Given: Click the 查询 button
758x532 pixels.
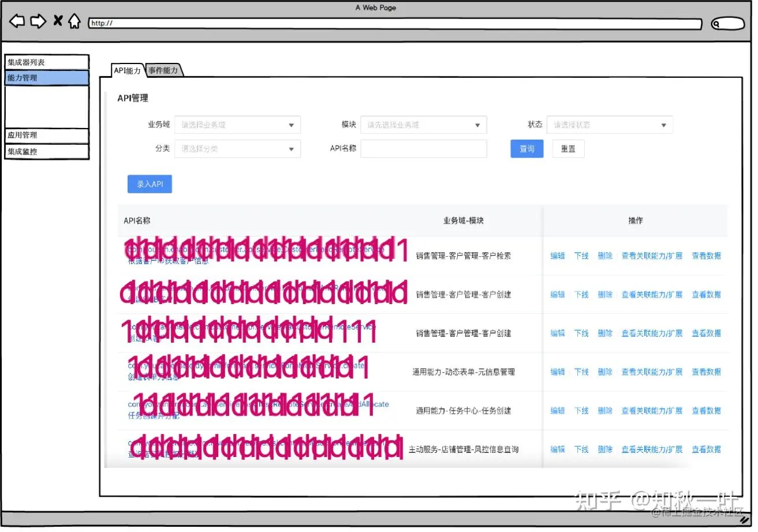Looking at the screenshot, I should [527, 149].
